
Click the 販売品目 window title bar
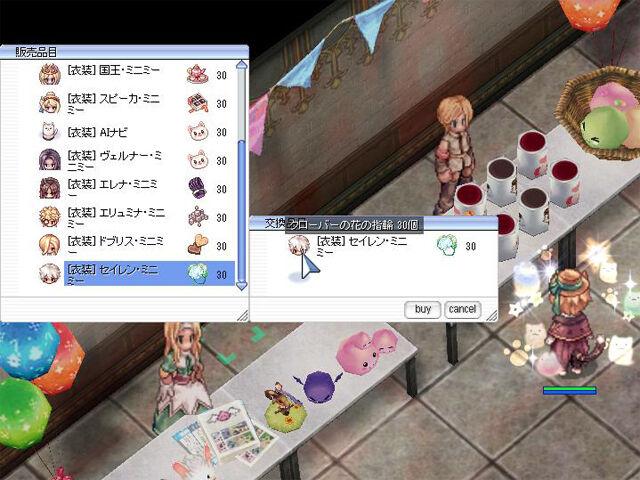pyautogui.click(x=124, y=52)
